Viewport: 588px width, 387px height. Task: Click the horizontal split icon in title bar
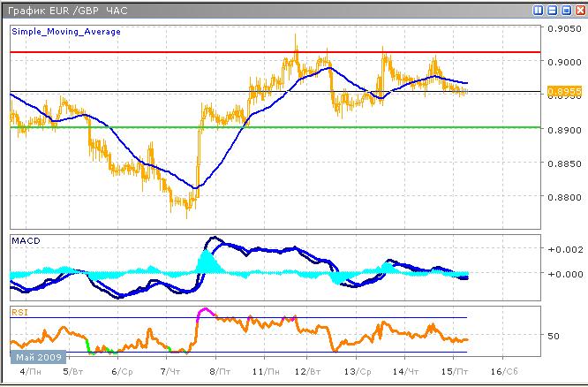click(553, 11)
